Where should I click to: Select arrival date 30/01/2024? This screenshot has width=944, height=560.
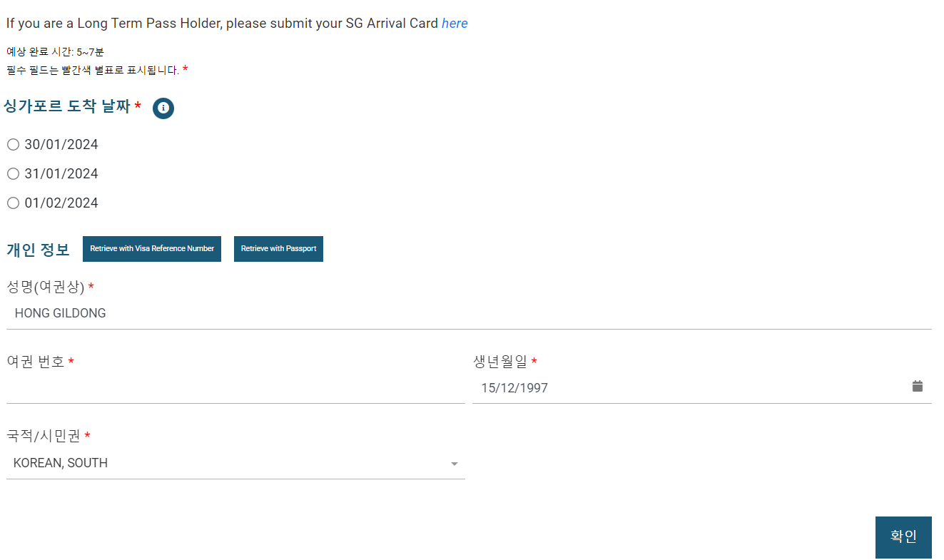click(13, 144)
